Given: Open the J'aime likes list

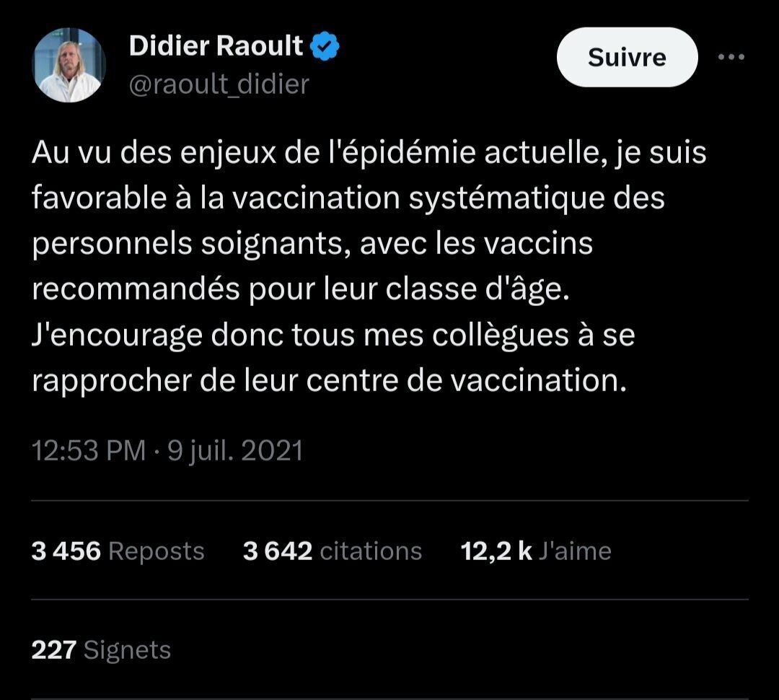Looking at the screenshot, I should [x=575, y=551].
